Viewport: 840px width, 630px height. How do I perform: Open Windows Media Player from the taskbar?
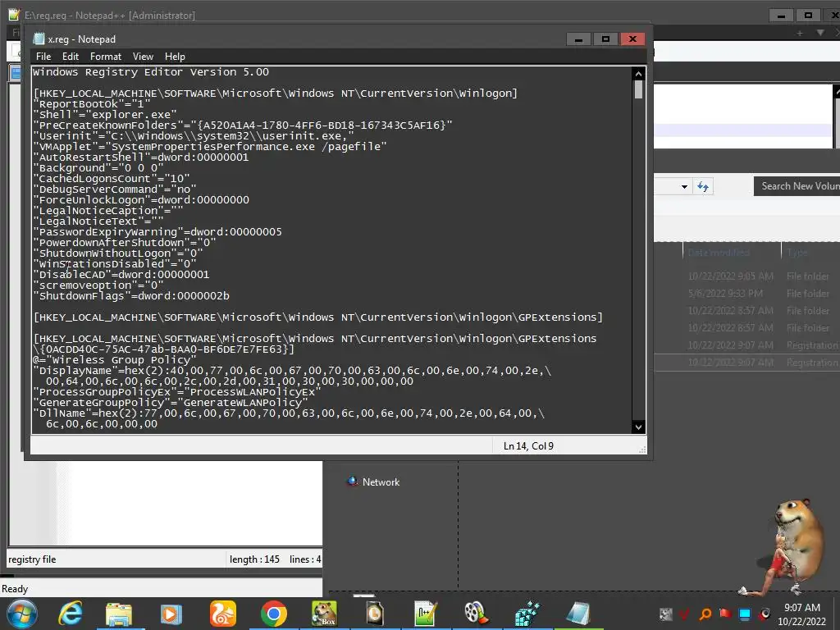pyautogui.click(x=171, y=614)
